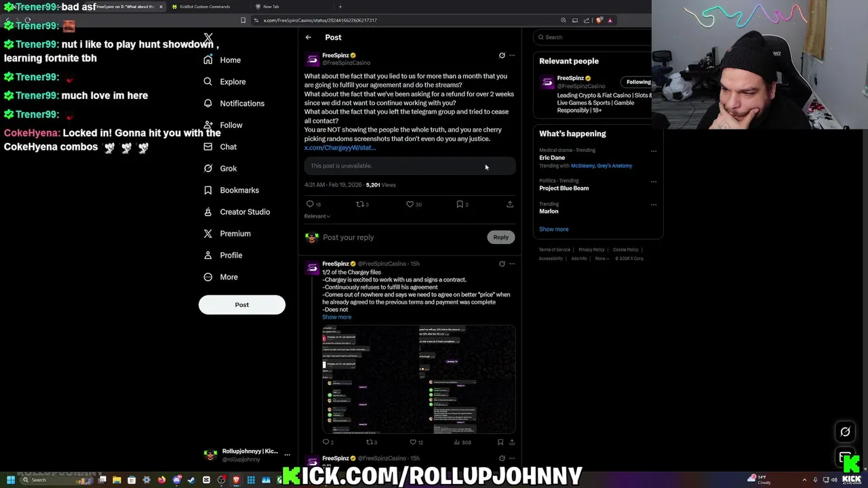
Task: Open File Explorer from the taskbar
Action: (x=117, y=480)
